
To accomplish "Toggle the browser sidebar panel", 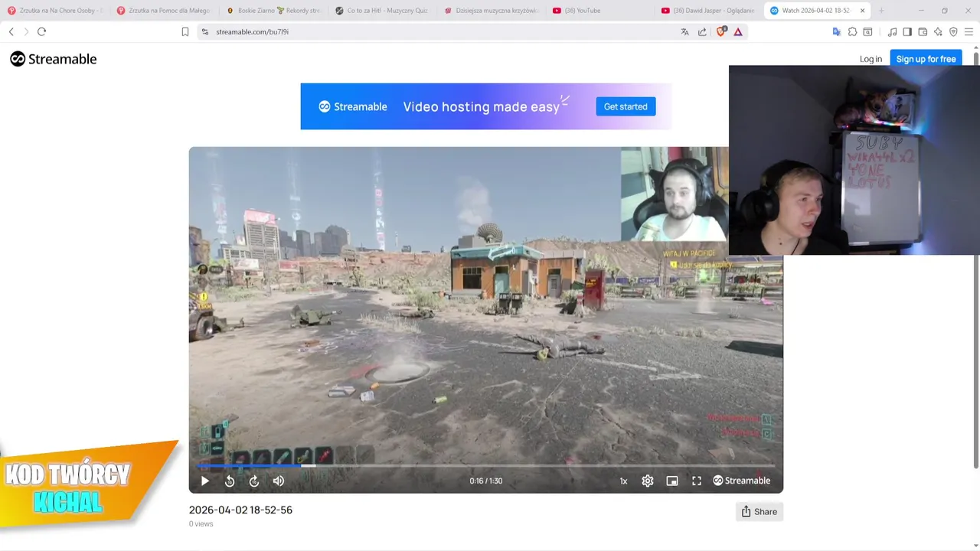I will click(907, 31).
